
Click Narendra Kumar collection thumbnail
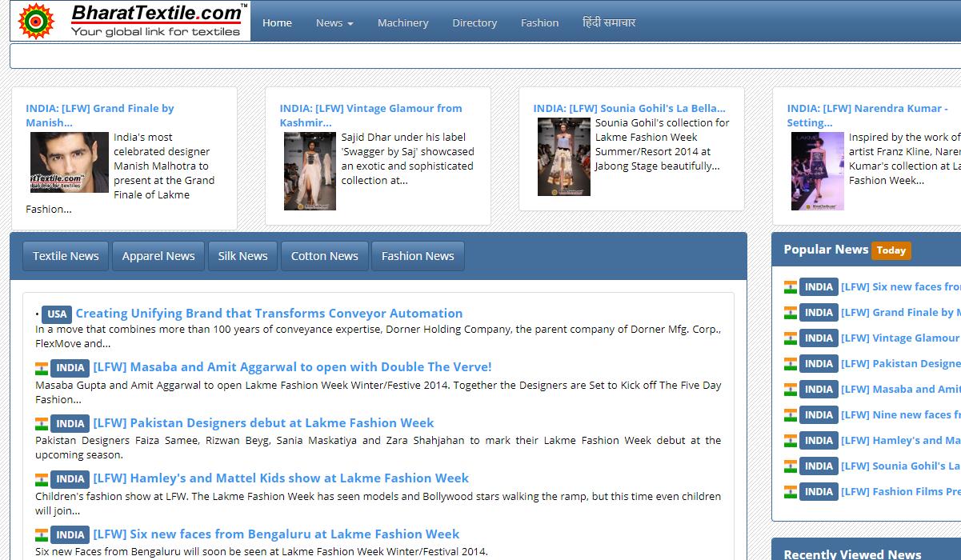818,171
